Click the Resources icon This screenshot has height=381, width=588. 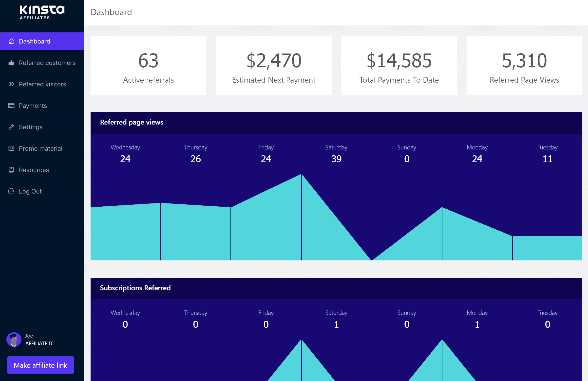[12, 170]
